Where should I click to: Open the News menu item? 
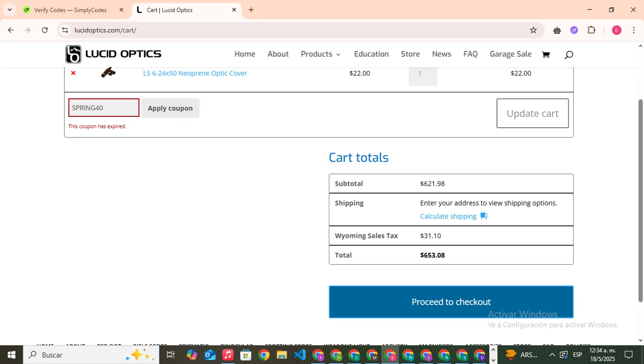click(x=441, y=54)
